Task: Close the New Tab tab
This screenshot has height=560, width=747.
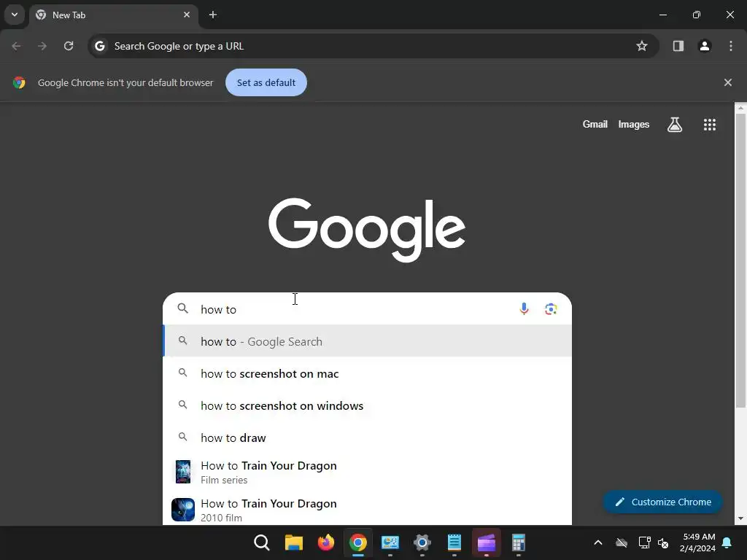Action: [187, 15]
